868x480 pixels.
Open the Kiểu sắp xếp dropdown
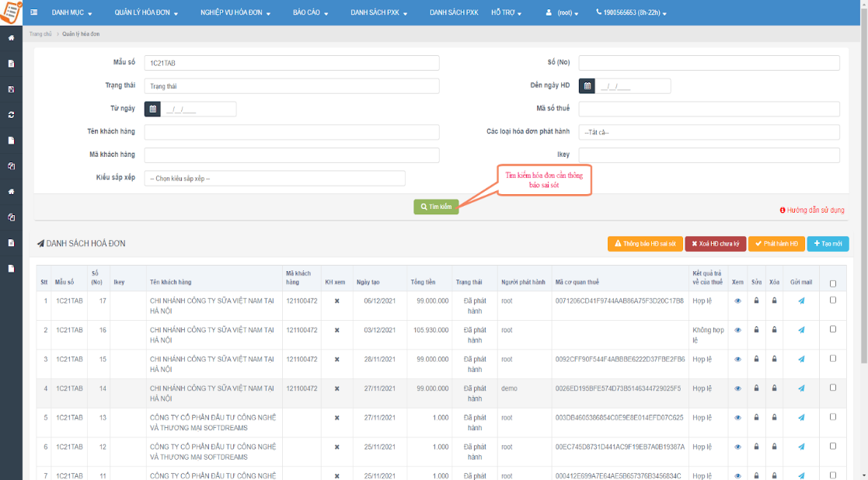[274, 179]
